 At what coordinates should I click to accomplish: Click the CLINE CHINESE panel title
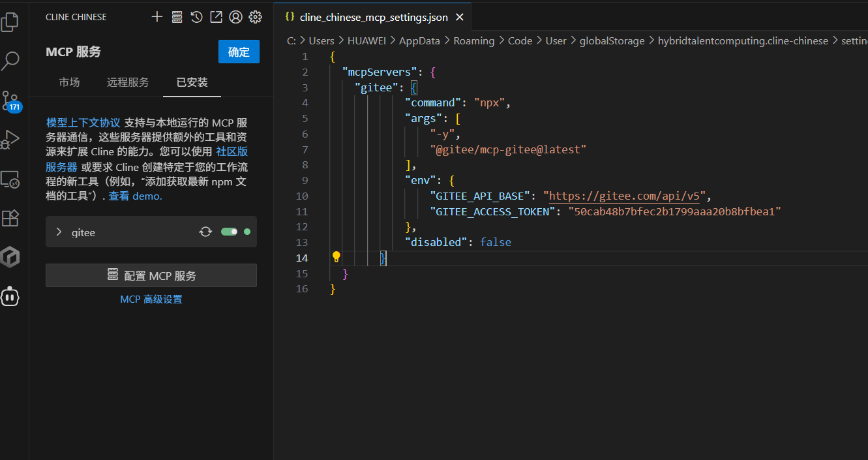click(x=76, y=17)
